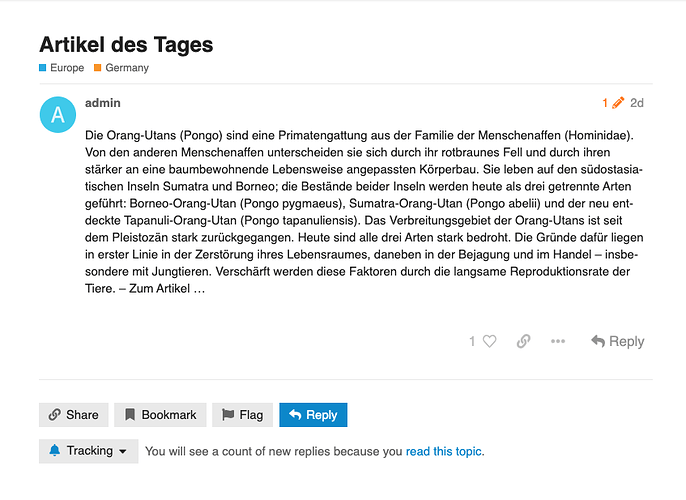Follow the 'read this topic' link
Screen dimensions: 686x500
click(444, 451)
